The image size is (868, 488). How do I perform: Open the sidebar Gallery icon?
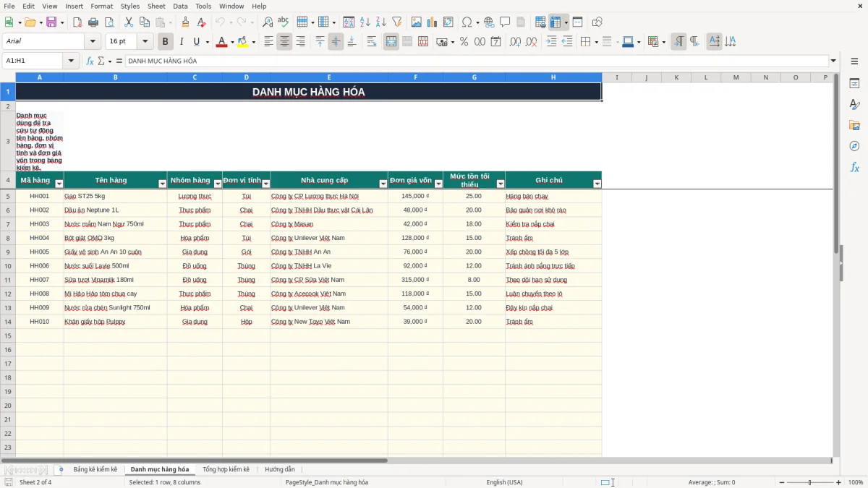click(854, 126)
